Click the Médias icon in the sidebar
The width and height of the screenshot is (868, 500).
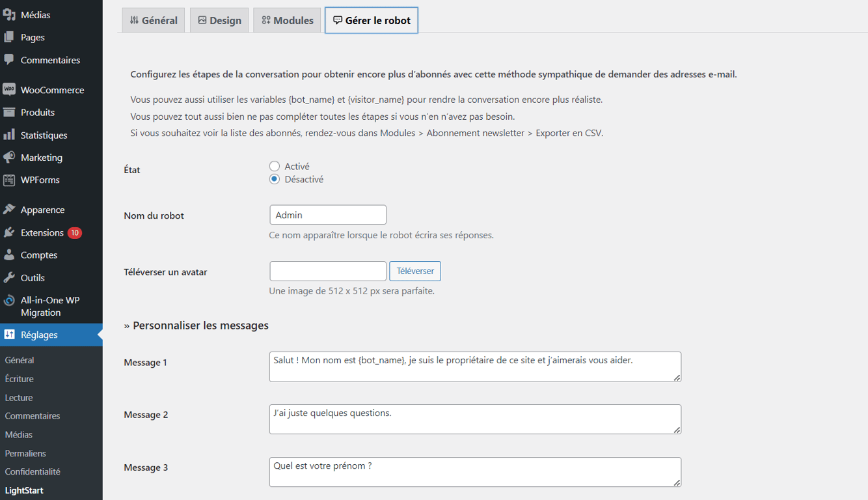(9, 14)
